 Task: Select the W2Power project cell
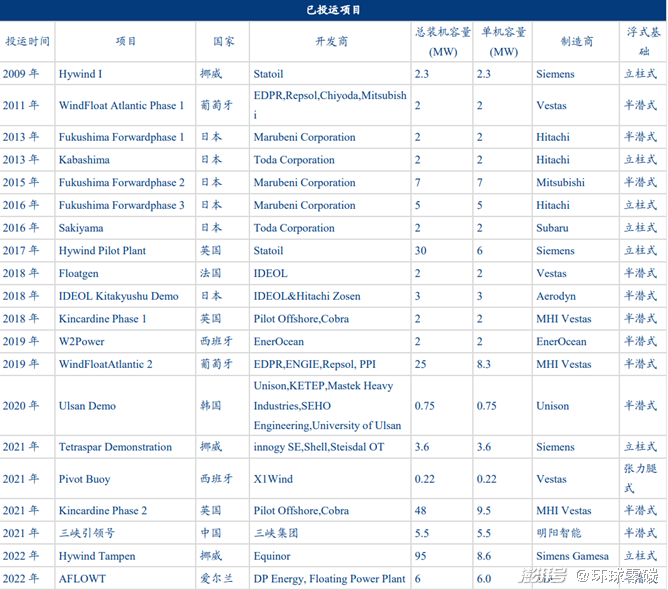[x=82, y=341]
